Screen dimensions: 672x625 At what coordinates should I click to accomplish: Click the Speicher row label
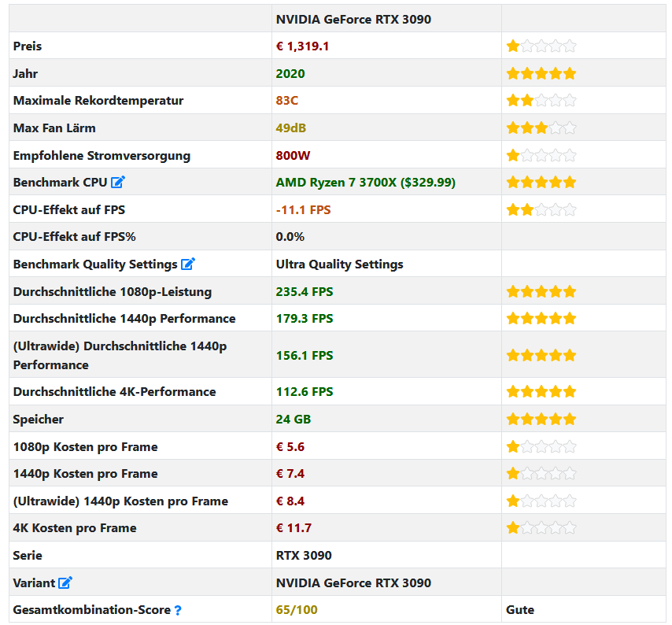pyautogui.click(x=38, y=419)
